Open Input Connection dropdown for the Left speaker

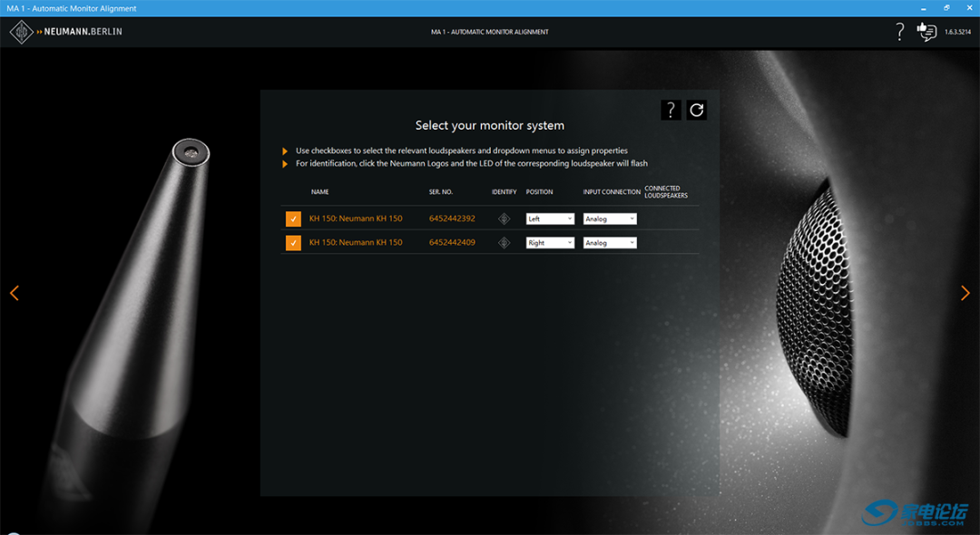(x=610, y=219)
